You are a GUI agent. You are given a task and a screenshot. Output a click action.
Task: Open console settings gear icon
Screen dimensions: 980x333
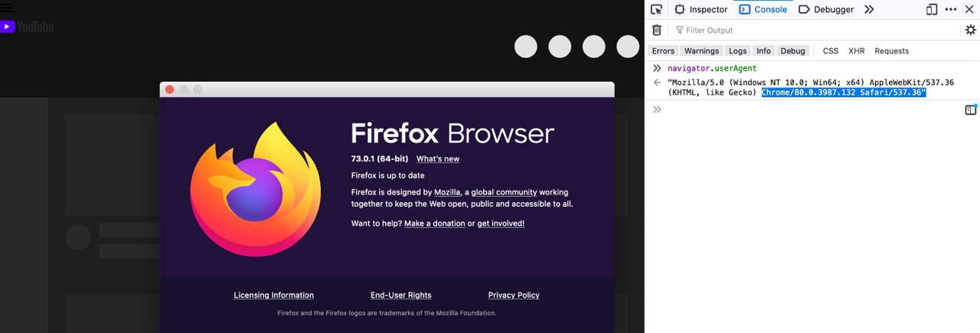(970, 30)
